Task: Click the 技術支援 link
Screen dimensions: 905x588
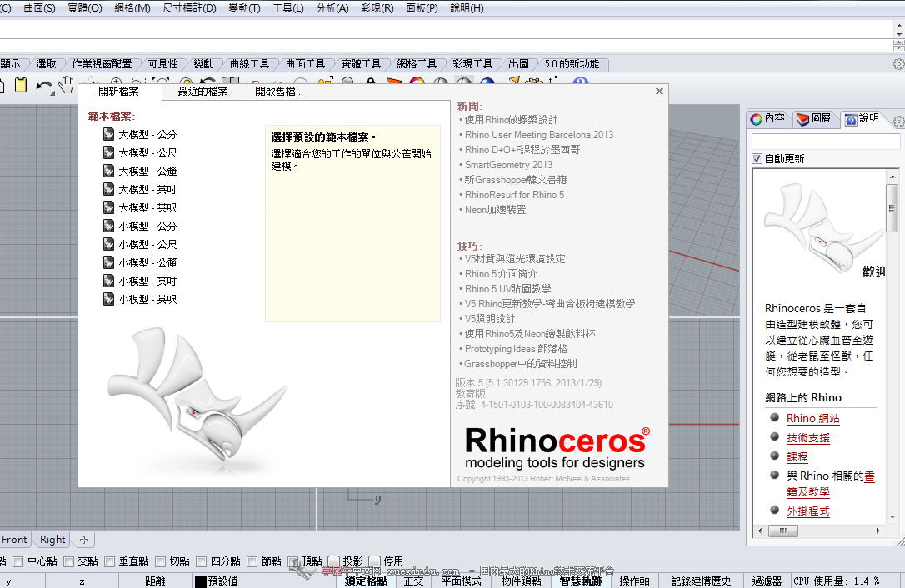Action: (x=808, y=438)
